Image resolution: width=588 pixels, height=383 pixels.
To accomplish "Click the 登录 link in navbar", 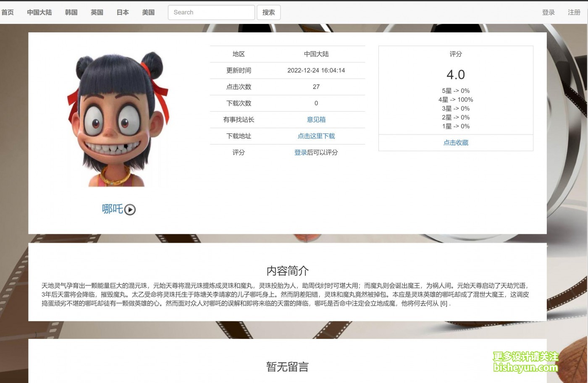I will point(549,12).
